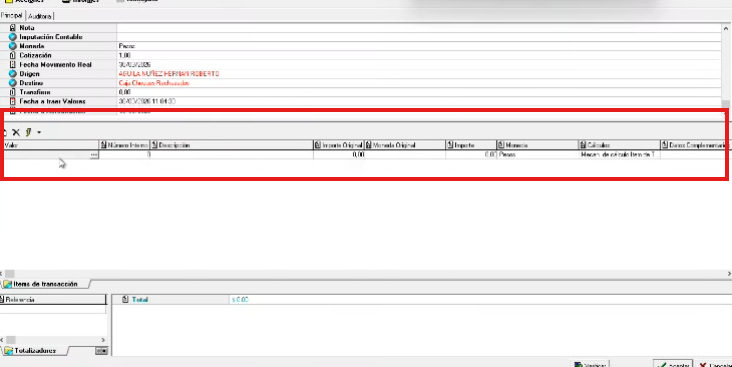The image size is (732, 367).
Task: Edit the Nota value field
Action: (x=419, y=28)
